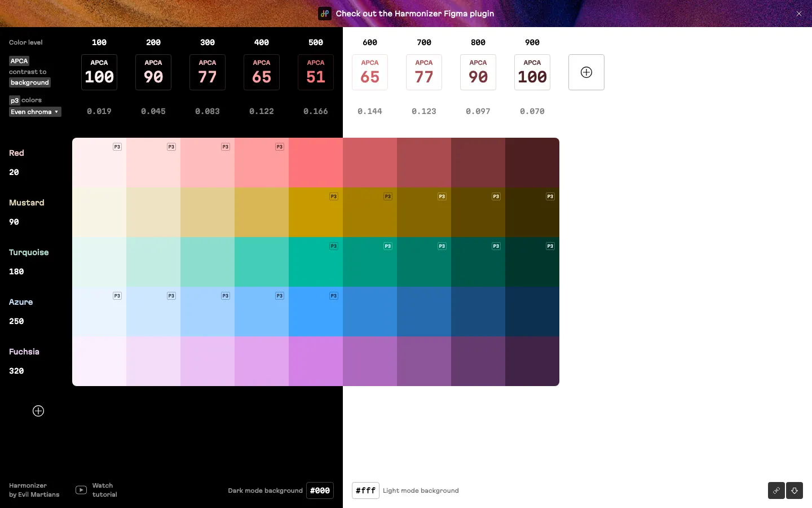Screen dimensions: 812x508
Task: Click P3 badge on Red 100 swatch
Action: point(117,147)
